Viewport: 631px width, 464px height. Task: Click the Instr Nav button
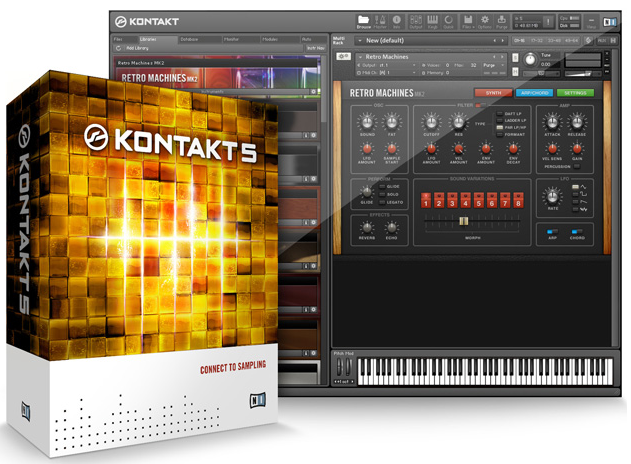316,48
